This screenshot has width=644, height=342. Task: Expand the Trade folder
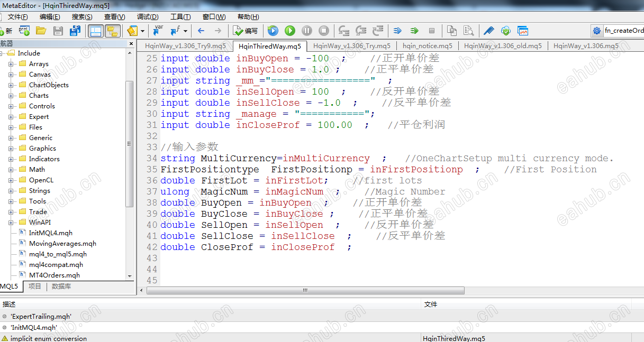point(11,212)
